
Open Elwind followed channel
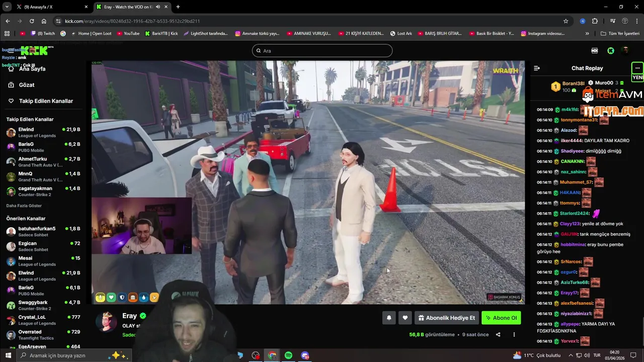(x=44, y=133)
